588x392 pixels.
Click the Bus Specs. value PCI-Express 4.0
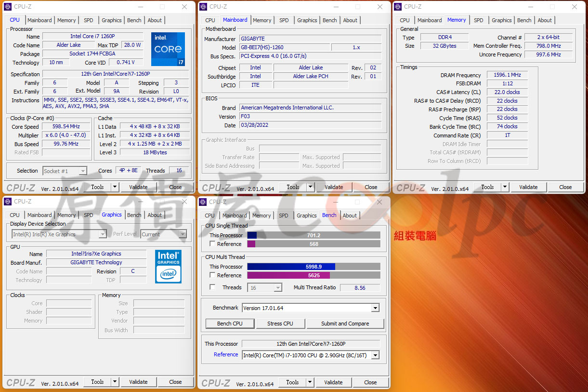311,56
